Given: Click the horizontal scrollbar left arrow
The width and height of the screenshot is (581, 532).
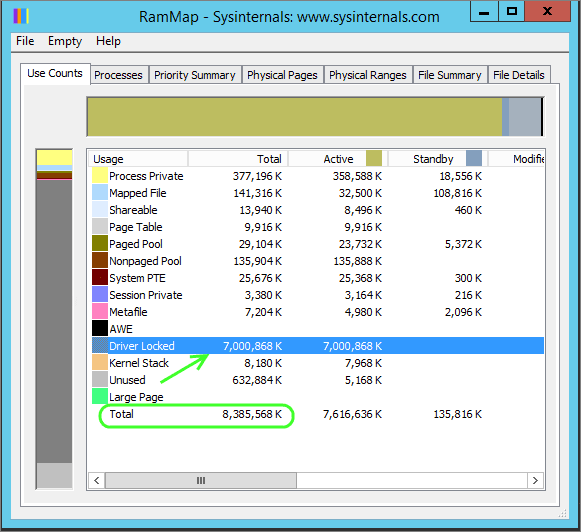Looking at the screenshot, I should 97,481.
